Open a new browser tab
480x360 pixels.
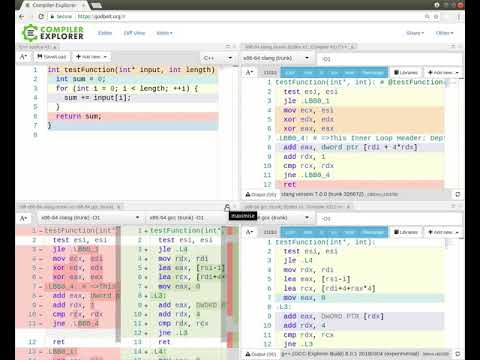pyautogui.click(x=96, y=5)
